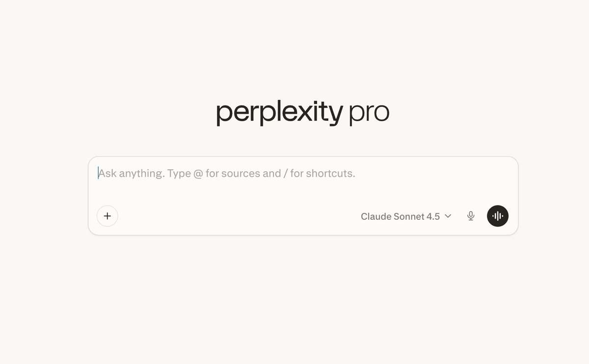Start voice mode with waveform button

coord(498,216)
